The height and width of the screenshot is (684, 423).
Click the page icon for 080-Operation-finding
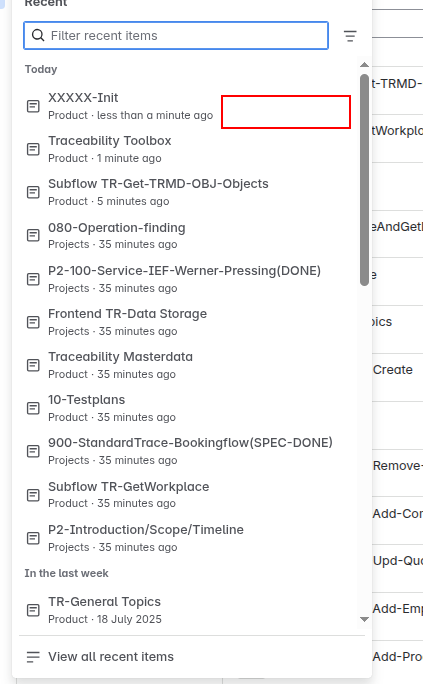pyautogui.click(x=33, y=236)
